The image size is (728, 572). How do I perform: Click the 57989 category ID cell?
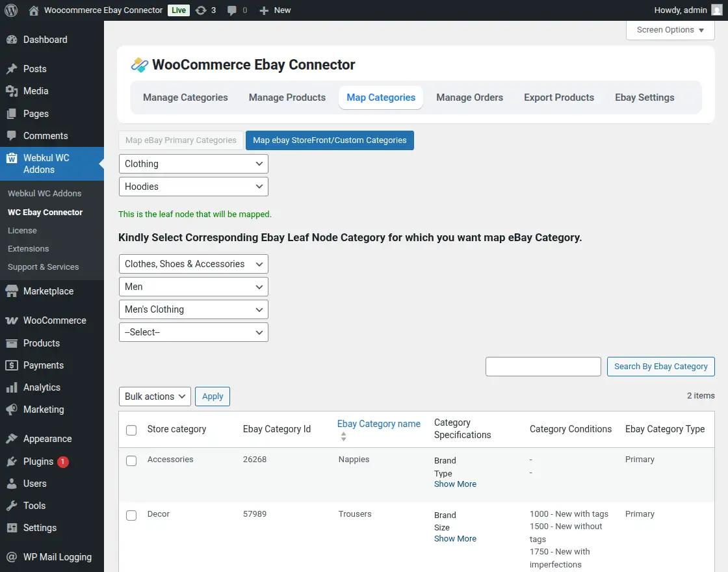[255, 514]
